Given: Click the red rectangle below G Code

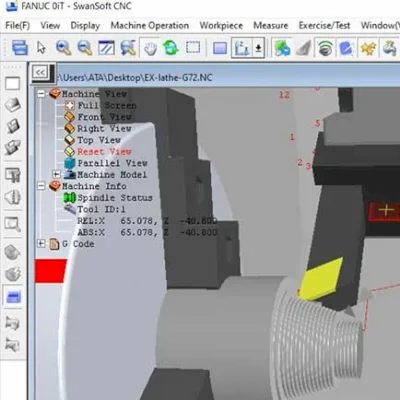Looking at the screenshot, I should pyautogui.click(x=50, y=271).
